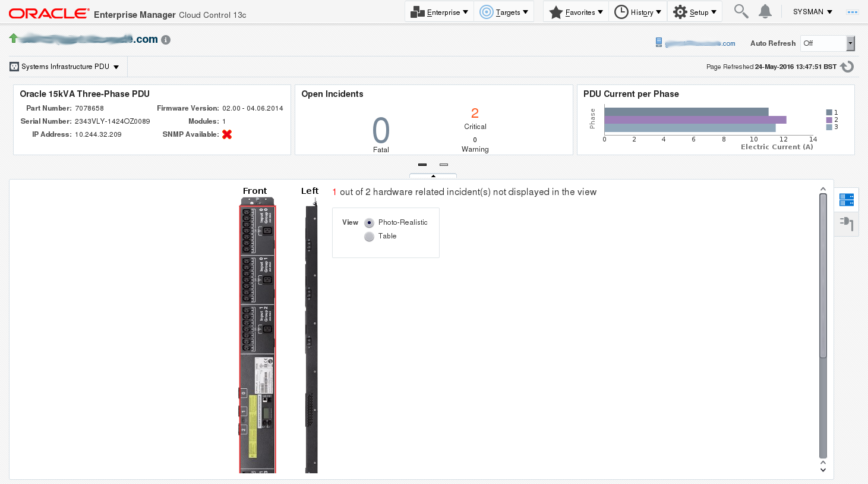
Task: Click the scroll up arrow of main view
Action: click(823, 189)
